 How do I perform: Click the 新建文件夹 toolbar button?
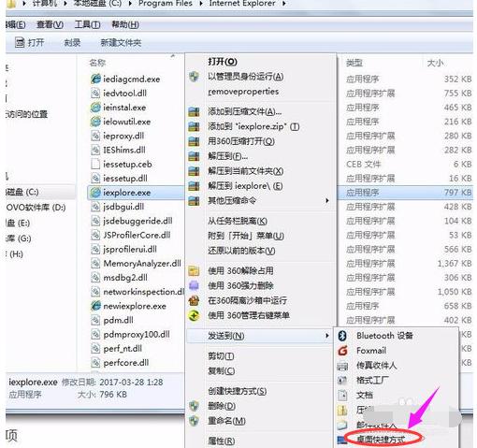pyautogui.click(x=121, y=43)
